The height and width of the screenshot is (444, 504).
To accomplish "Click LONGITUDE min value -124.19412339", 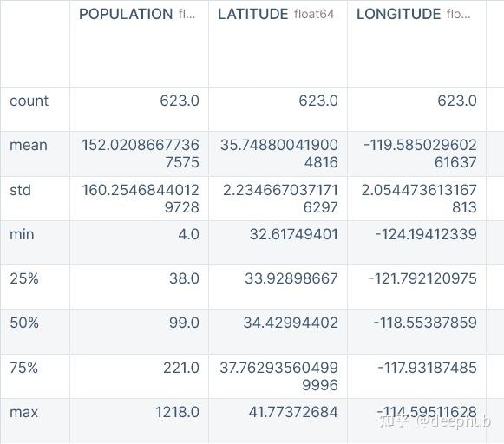I will [x=426, y=234].
